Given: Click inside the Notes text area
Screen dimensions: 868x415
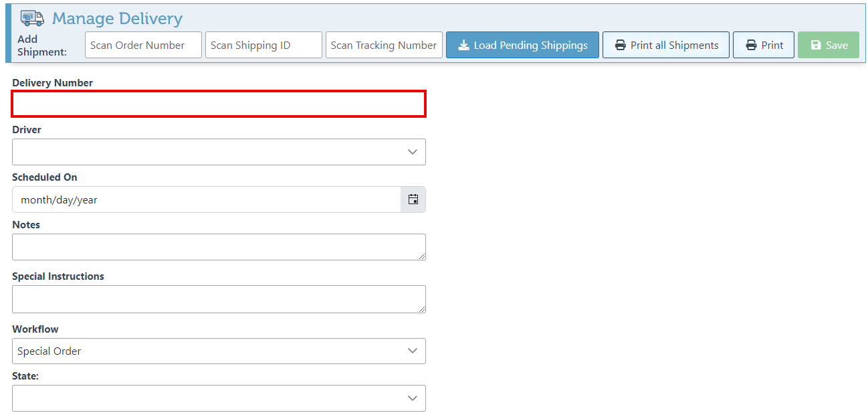Looking at the screenshot, I should point(219,247).
